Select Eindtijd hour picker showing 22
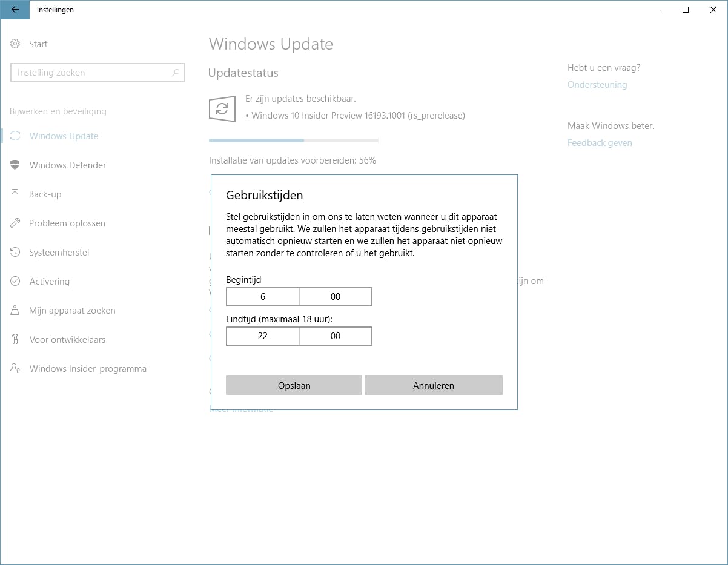This screenshot has width=728, height=565. [263, 336]
